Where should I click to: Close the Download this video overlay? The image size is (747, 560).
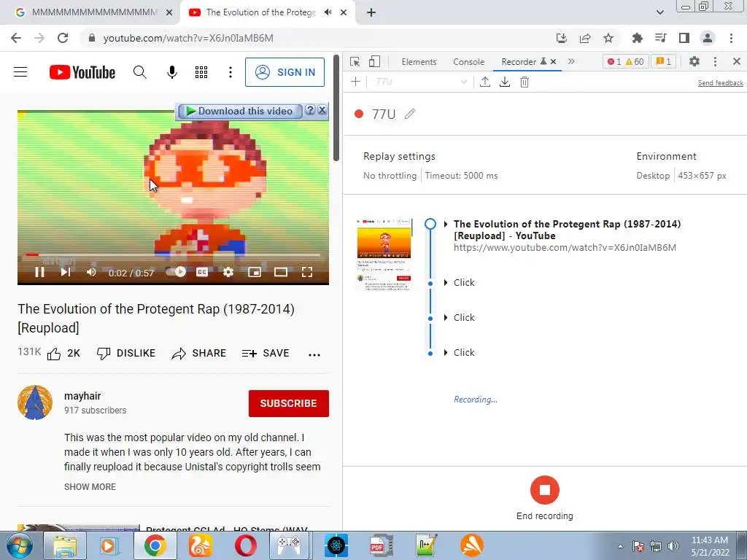pos(322,110)
